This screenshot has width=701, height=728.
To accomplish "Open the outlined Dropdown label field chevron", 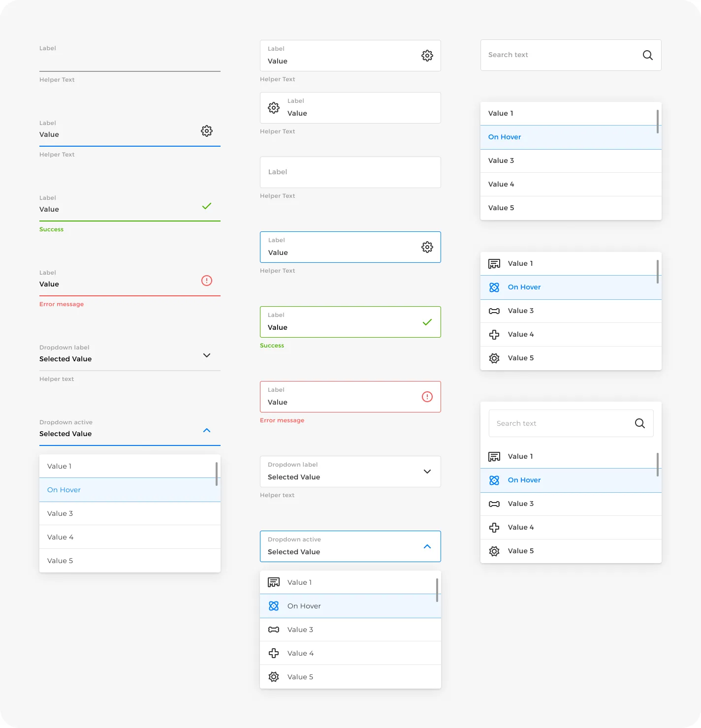I will [x=427, y=472].
